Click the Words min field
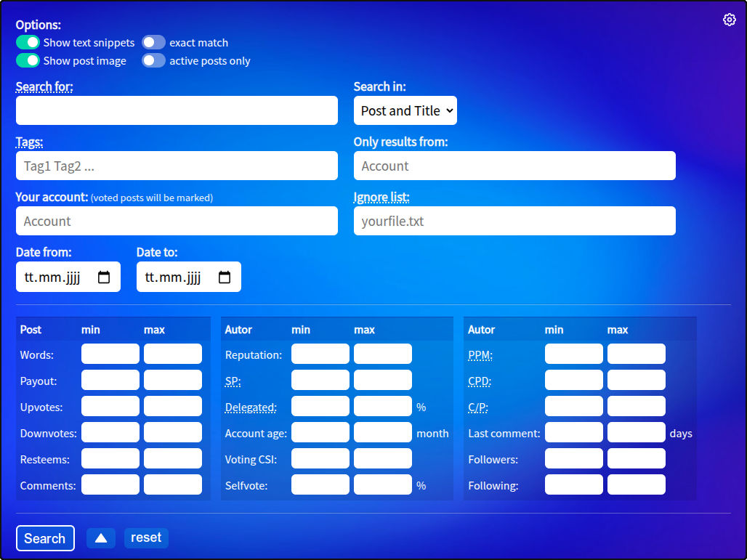The width and height of the screenshot is (747, 560). pos(110,354)
